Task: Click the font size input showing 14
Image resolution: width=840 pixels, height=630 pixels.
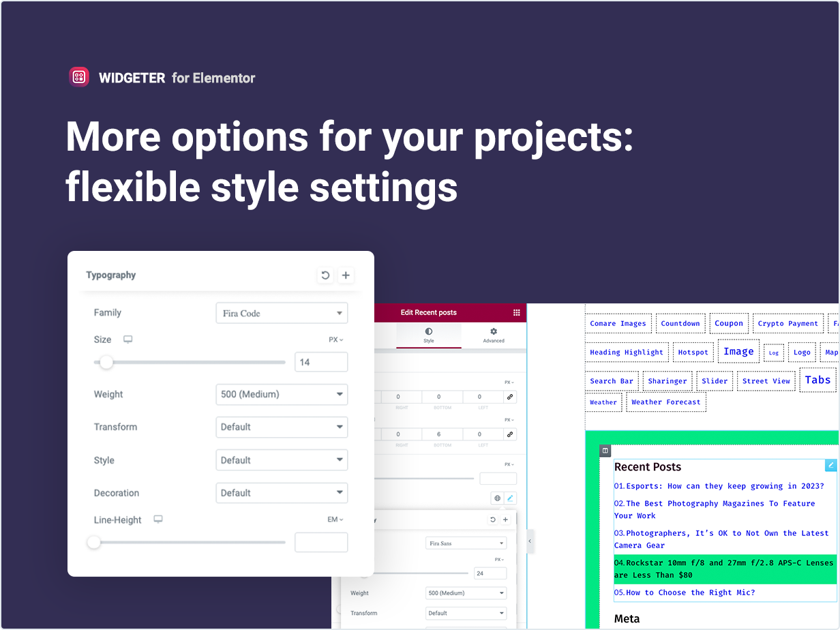Action: coord(320,361)
